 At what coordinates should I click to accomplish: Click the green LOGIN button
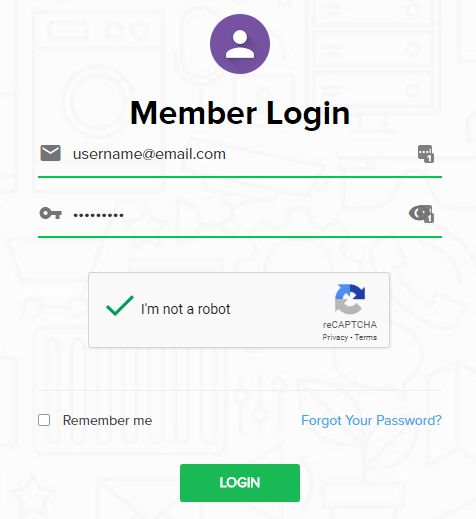pos(240,483)
